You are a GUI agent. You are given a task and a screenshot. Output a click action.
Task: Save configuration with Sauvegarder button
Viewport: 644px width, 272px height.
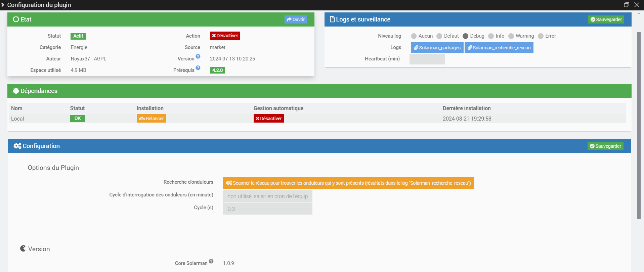pos(605,146)
